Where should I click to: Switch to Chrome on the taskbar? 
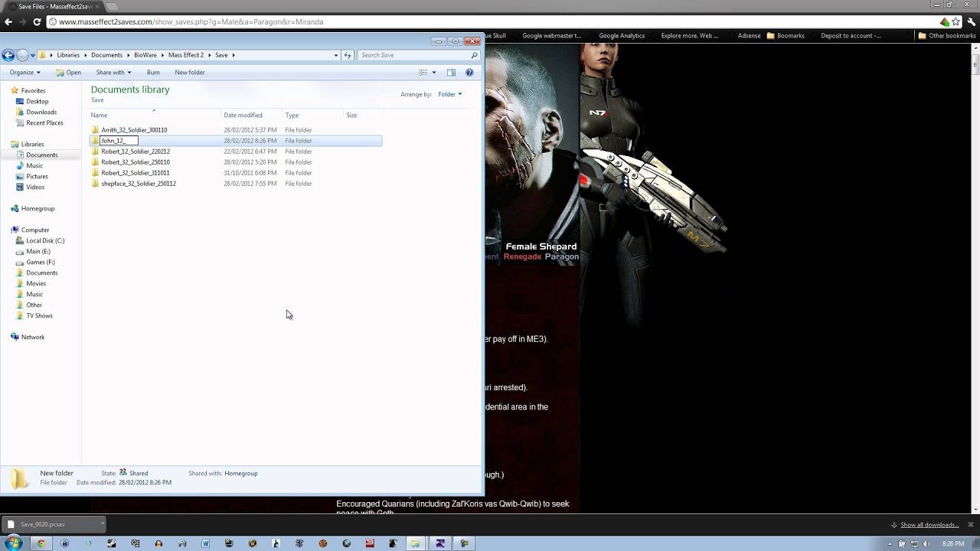click(41, 543)
